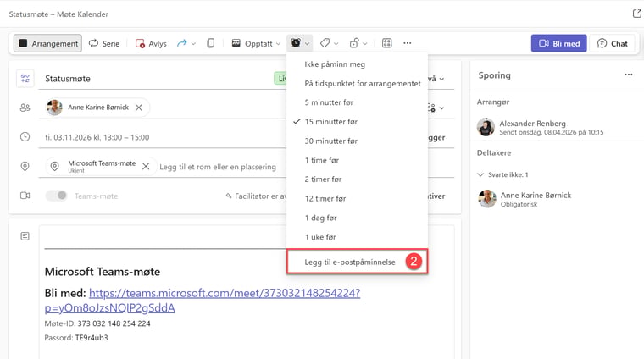This screenshot has width=644, height=359.
Task: Click the clock icon beside date
Action: [25, 136]
